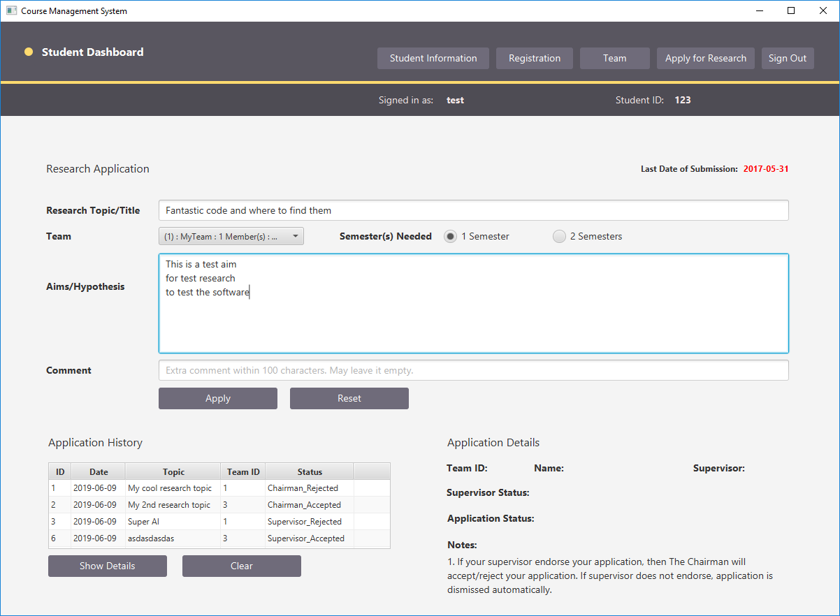Submit the application with Apply button
Image resolution: width=840 pixels, height=616 pixels.
[218, 398]
